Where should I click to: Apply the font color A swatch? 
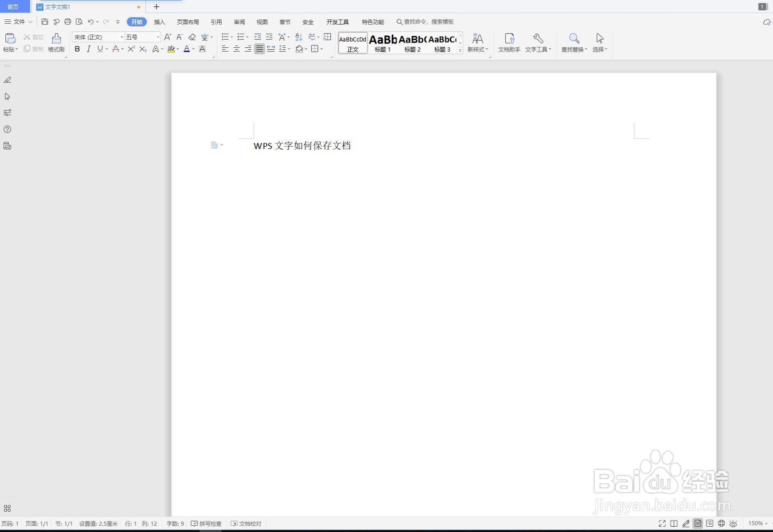[186, 49]
